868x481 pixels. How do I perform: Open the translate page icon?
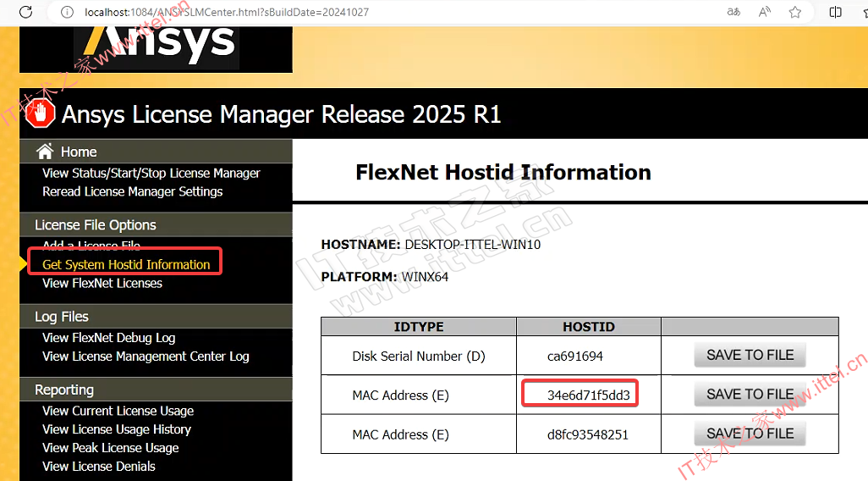733,12
